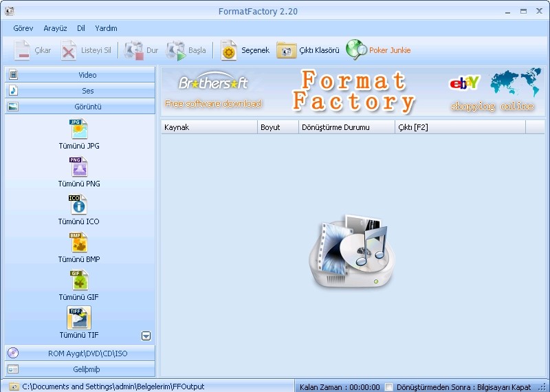
Task: Maximize the FormatFactory window
Action: pos(523,11)
